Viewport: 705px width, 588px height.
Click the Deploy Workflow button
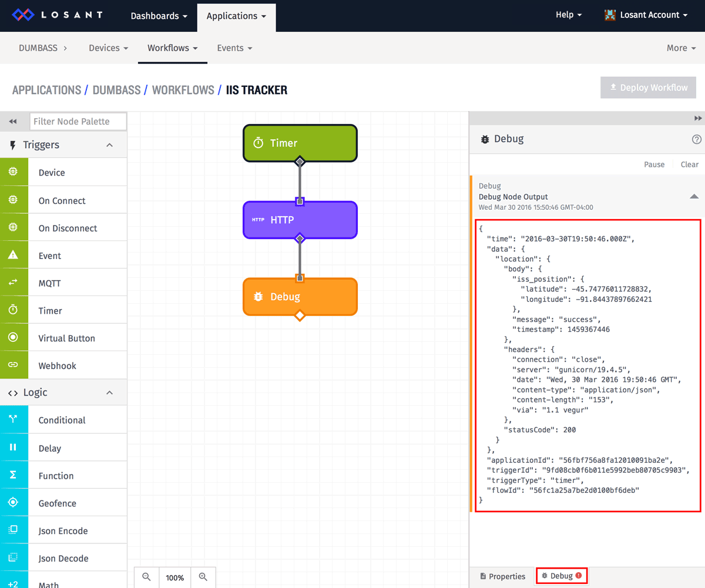pos(649,88)
